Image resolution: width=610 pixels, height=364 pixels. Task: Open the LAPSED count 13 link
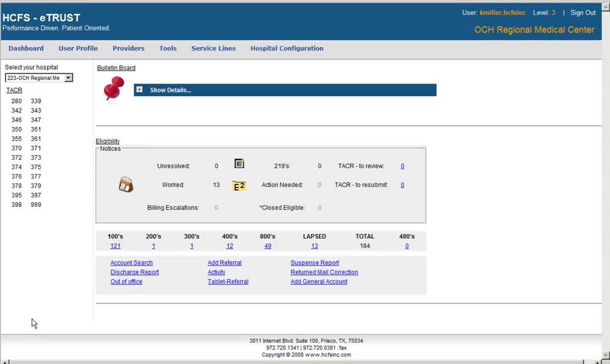click(x=315, y=246)
